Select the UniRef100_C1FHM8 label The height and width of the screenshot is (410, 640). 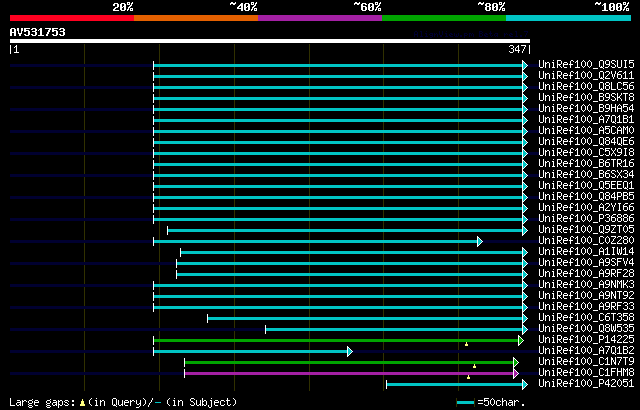(x=586, y=373)
